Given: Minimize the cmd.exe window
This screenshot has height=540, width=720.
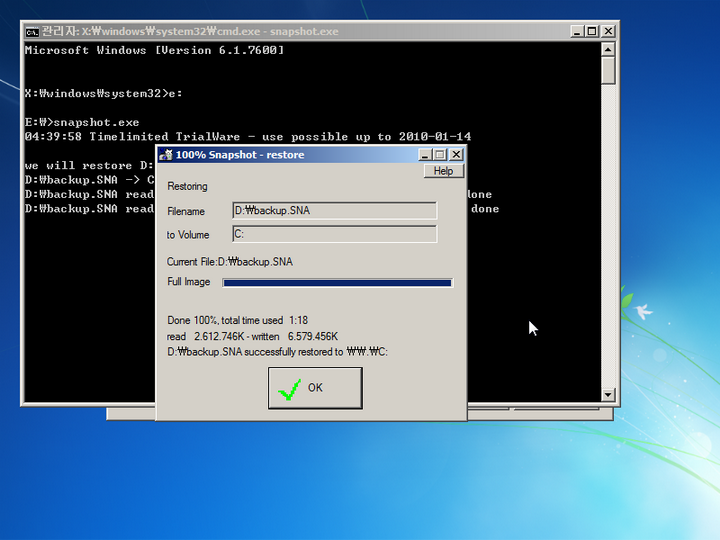Looking at the screenshot, I should point(577,31).
